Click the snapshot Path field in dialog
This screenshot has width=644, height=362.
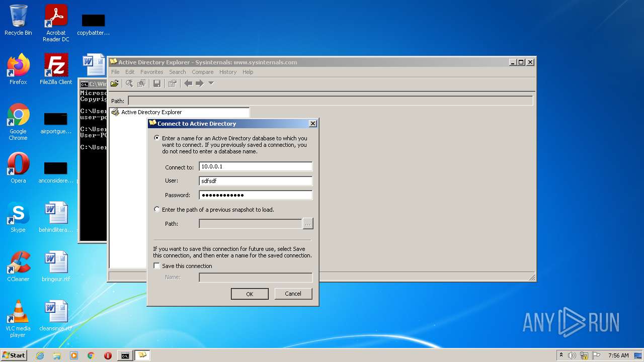click(x=251, y=224)
